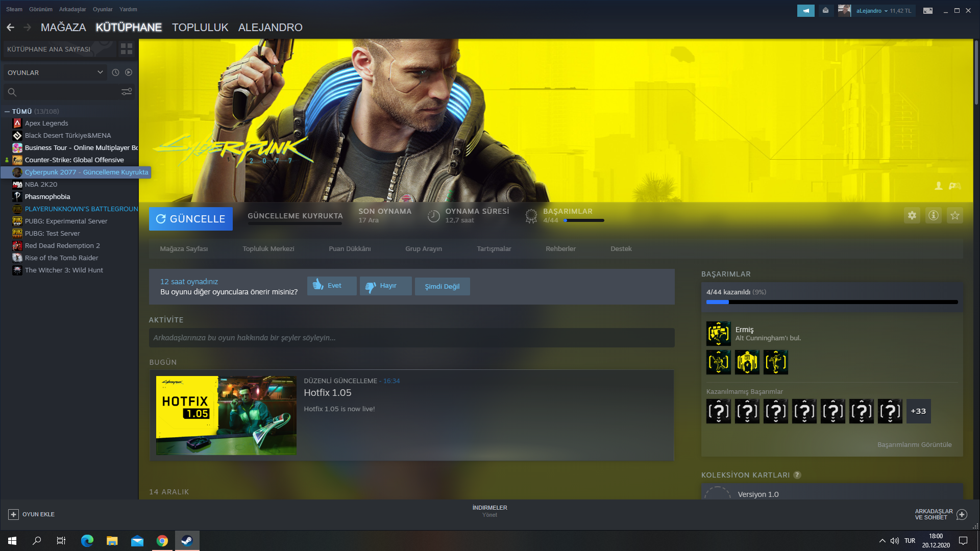Open Microsoft Edge from taskbar
This screenshot has height=551, width=980.
click(87, 541)
